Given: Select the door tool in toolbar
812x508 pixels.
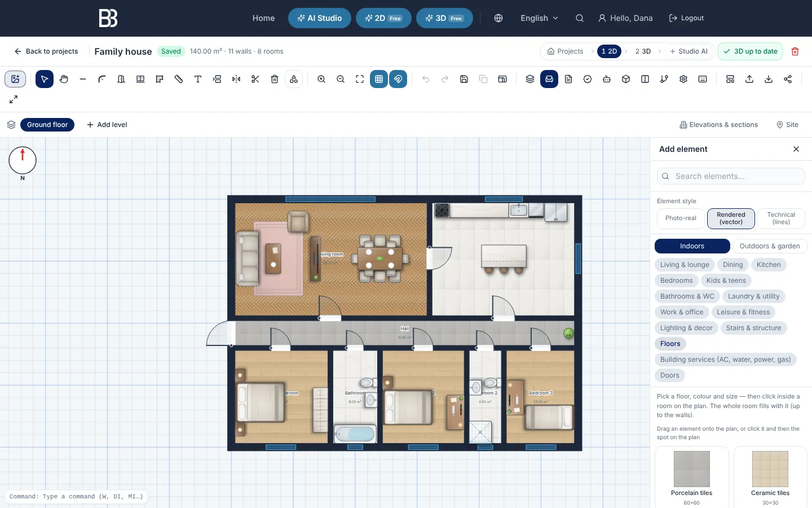Looking at the screenshot, I should pos(121,79).
